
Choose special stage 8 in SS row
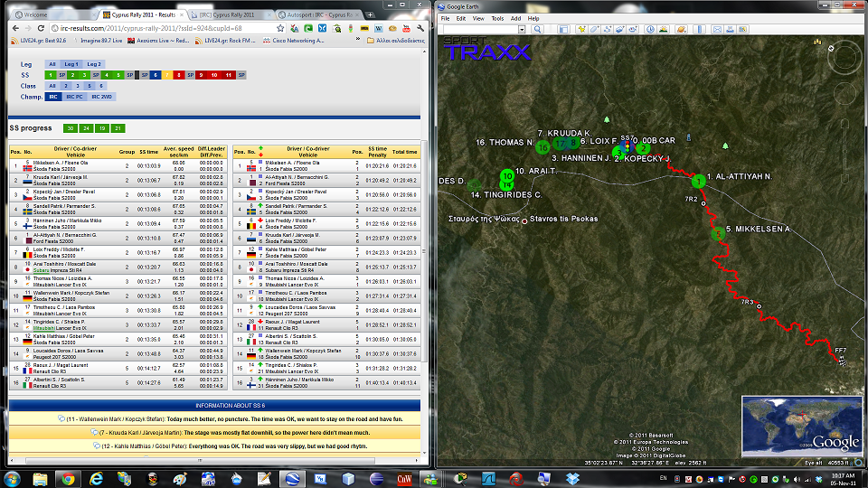point(179,75)
